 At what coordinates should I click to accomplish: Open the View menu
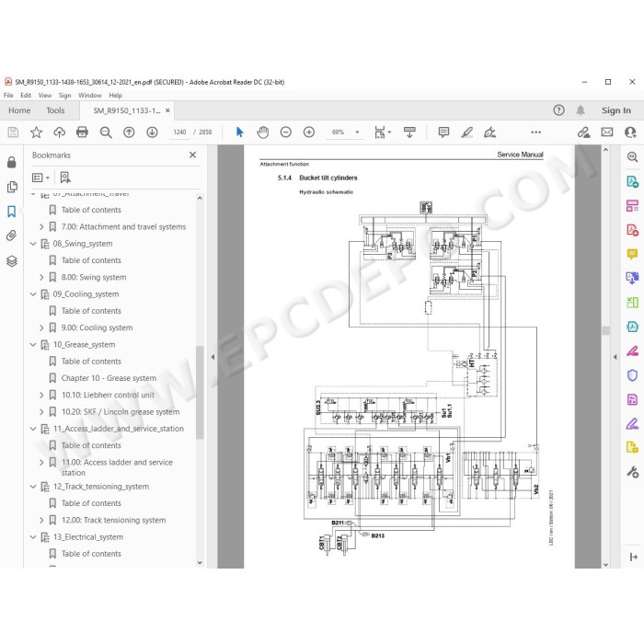point(45,96)
